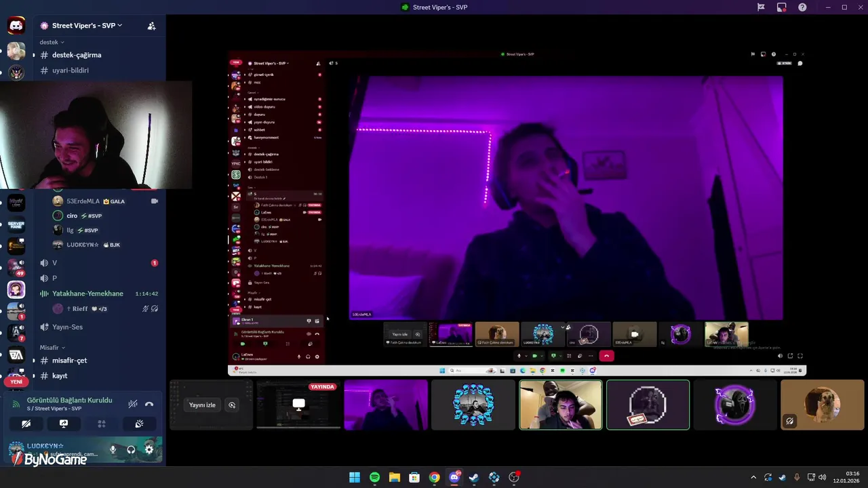This screenshot has width=868, height=488.
Task: Open server icon with 49 notifications badge
Action: (16, 267)
